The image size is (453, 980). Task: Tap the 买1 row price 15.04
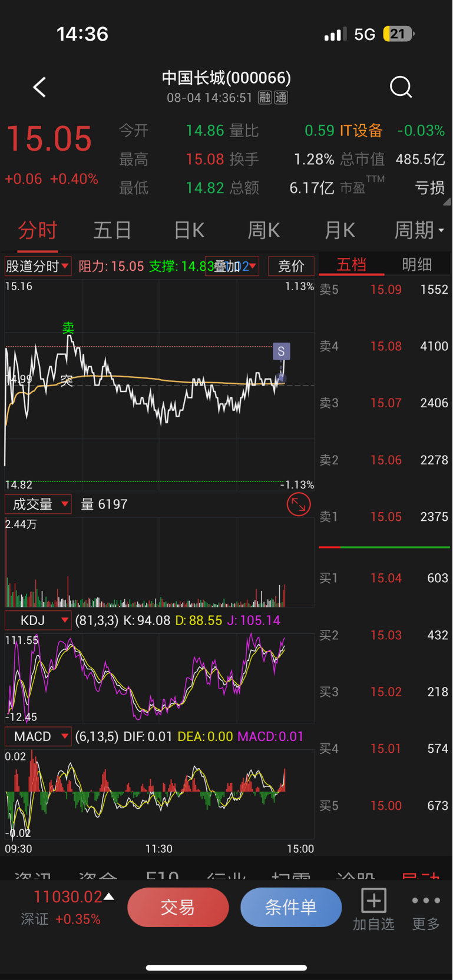click(x=386, y=578)
